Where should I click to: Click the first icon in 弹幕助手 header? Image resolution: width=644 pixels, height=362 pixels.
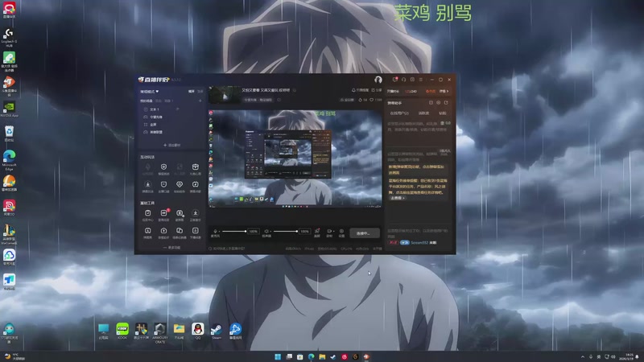click(431, 103)
